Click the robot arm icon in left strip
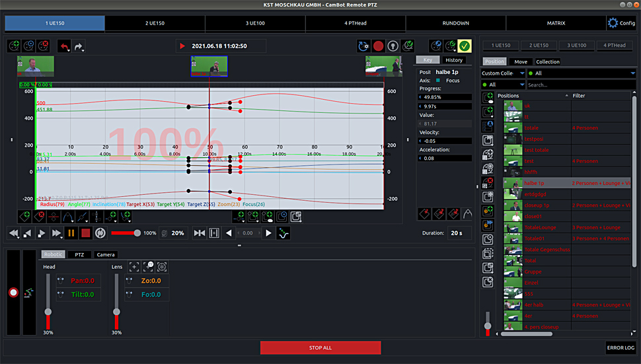 tap(28, 293)
